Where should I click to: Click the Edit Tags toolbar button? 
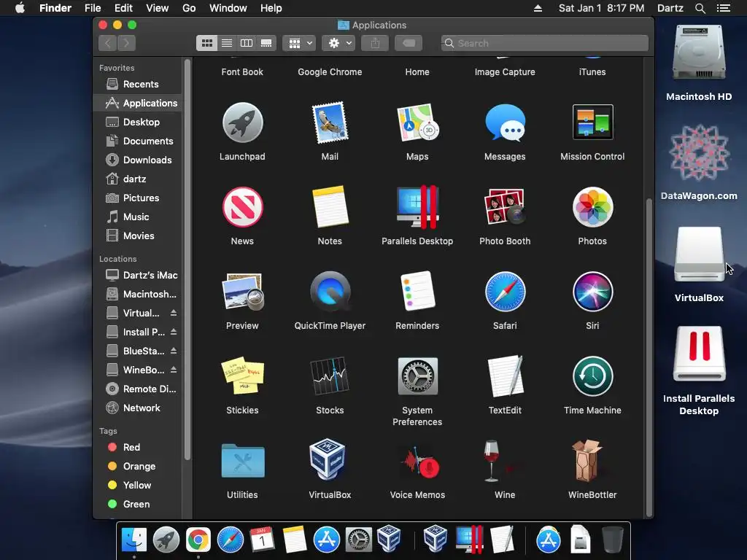(x=409, y=43)
